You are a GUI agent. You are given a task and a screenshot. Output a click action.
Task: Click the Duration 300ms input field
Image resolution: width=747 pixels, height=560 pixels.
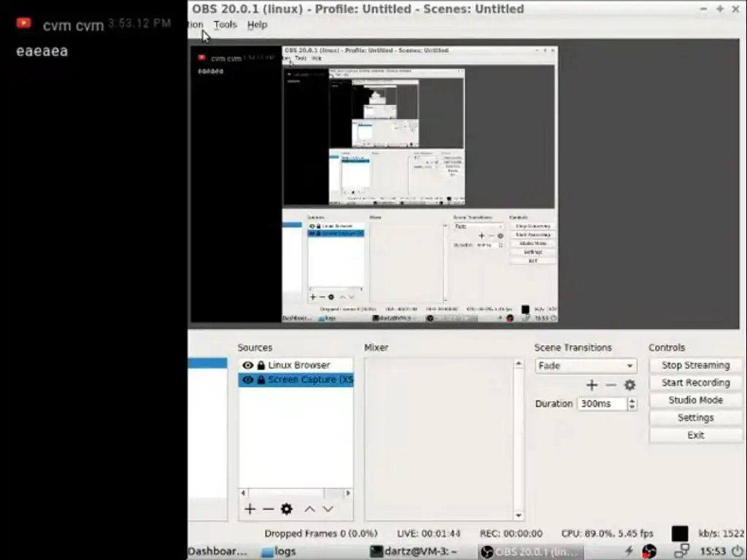602,404
